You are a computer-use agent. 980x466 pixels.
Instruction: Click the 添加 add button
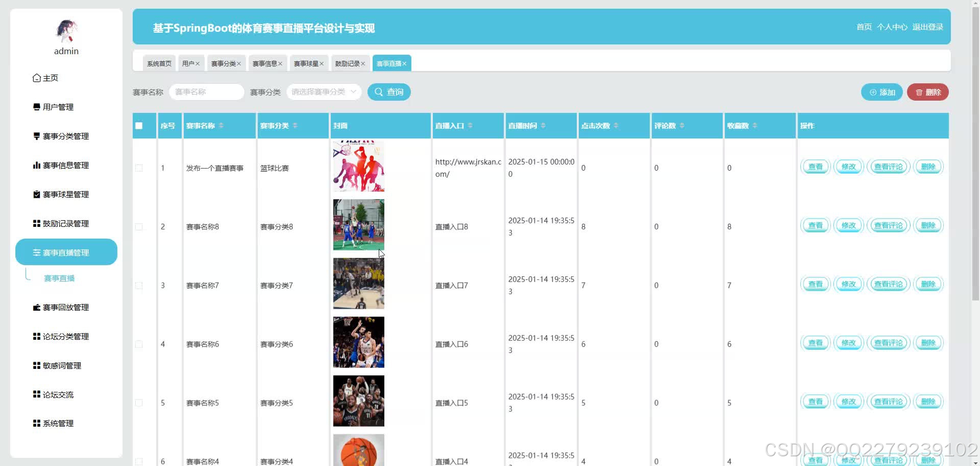(882, 92)
